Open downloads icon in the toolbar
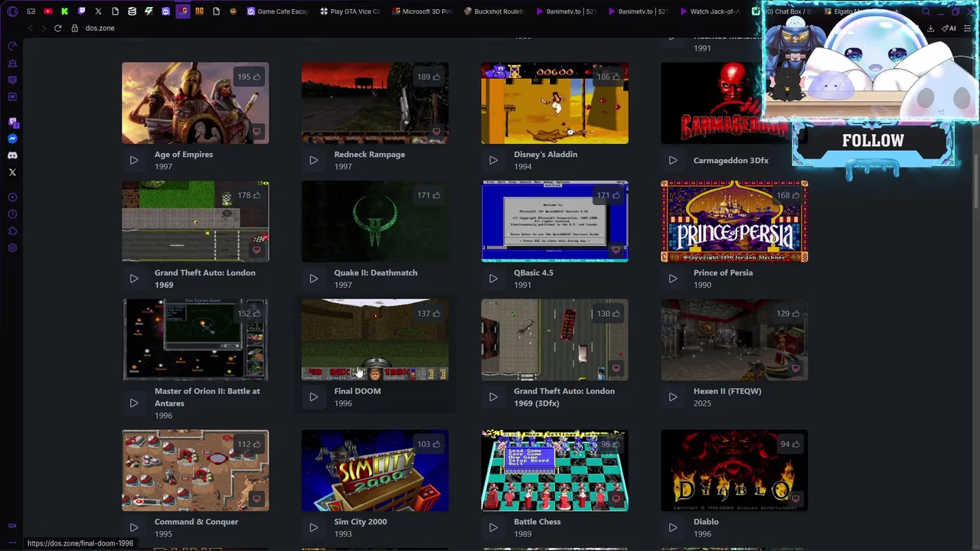The width and height of the screenshot is (980, 551). pyautogui.click(x=930, y=28)
